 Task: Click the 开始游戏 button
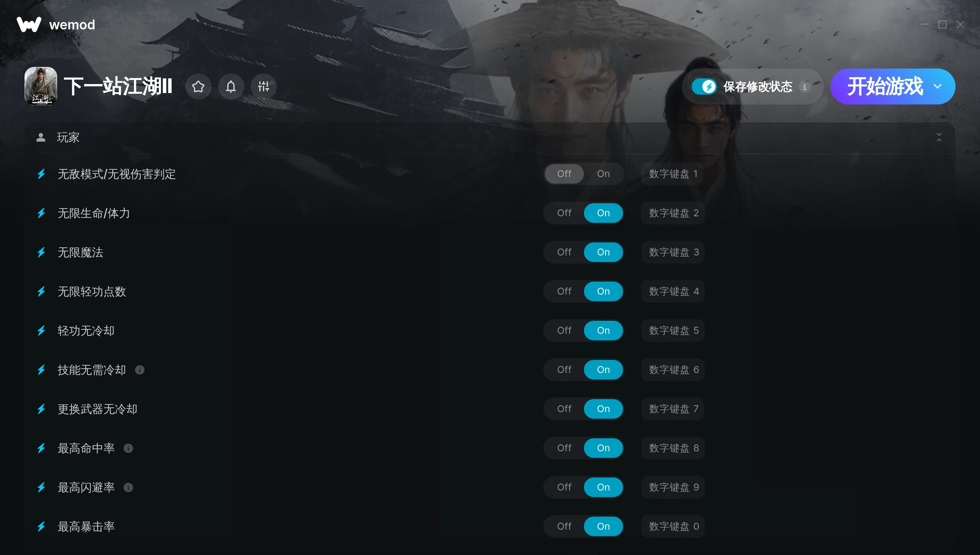884,87
